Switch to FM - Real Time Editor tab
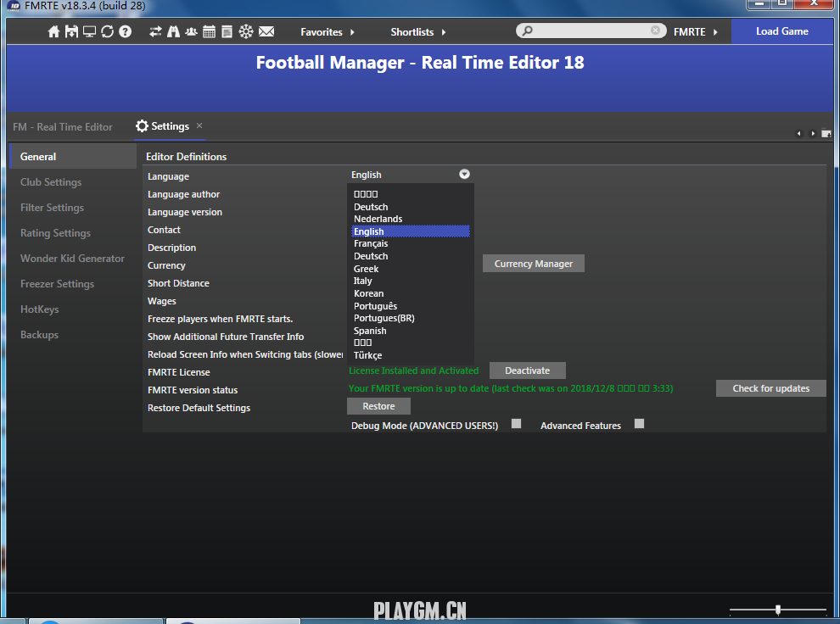 63,127
